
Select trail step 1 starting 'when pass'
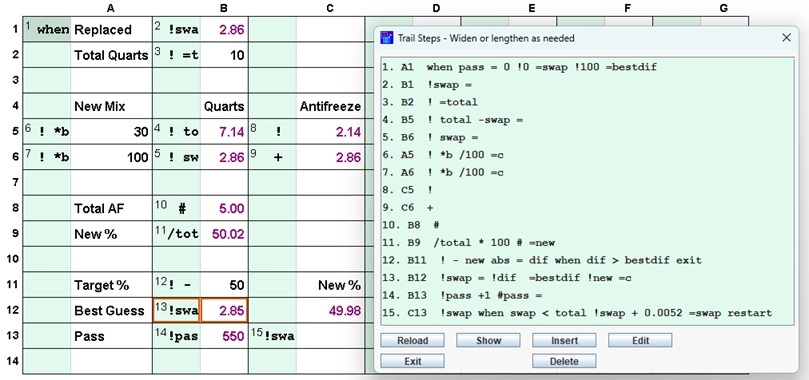tap(519, 67)
